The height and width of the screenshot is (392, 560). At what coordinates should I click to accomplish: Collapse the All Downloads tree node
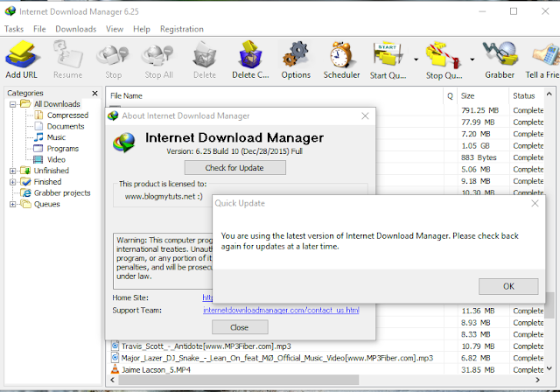click(12, 104)
